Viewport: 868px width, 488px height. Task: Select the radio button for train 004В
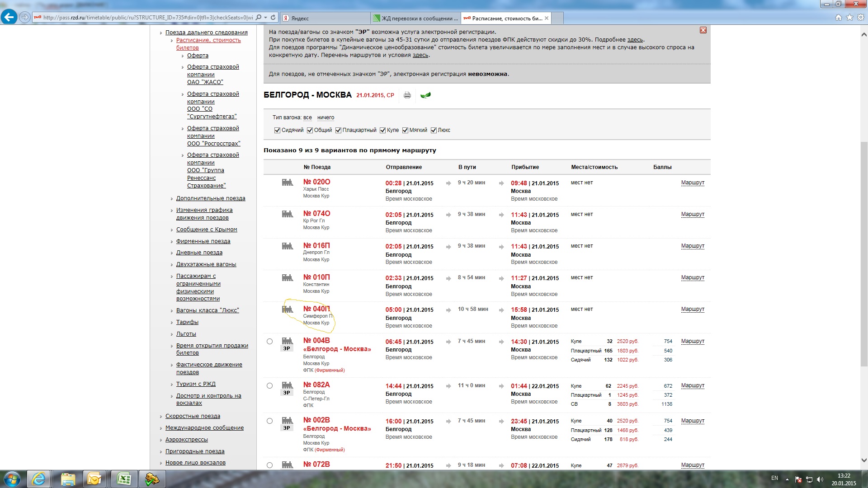(270, 342)
